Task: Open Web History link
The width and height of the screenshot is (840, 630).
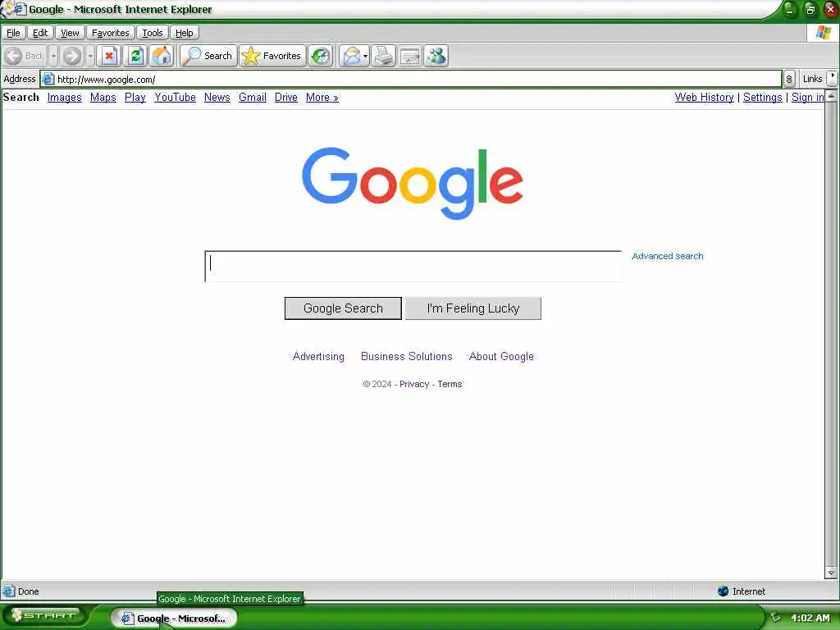Action: (x=704, y=98)
